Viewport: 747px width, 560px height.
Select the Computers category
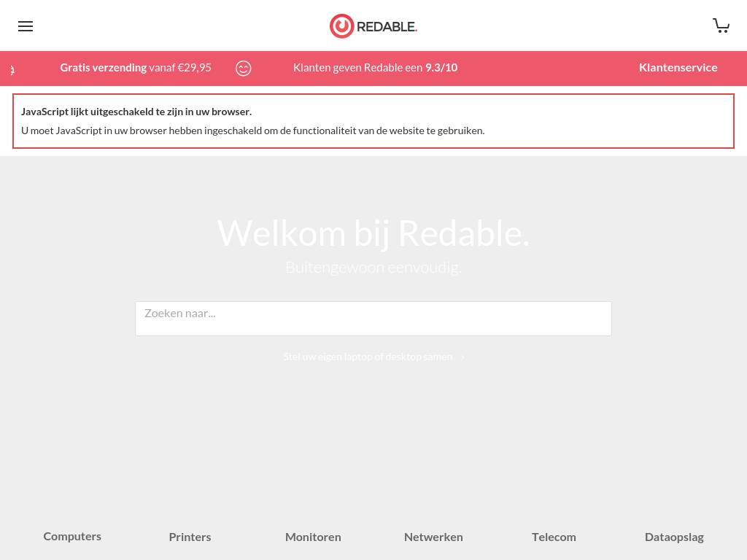click(72, 536)
